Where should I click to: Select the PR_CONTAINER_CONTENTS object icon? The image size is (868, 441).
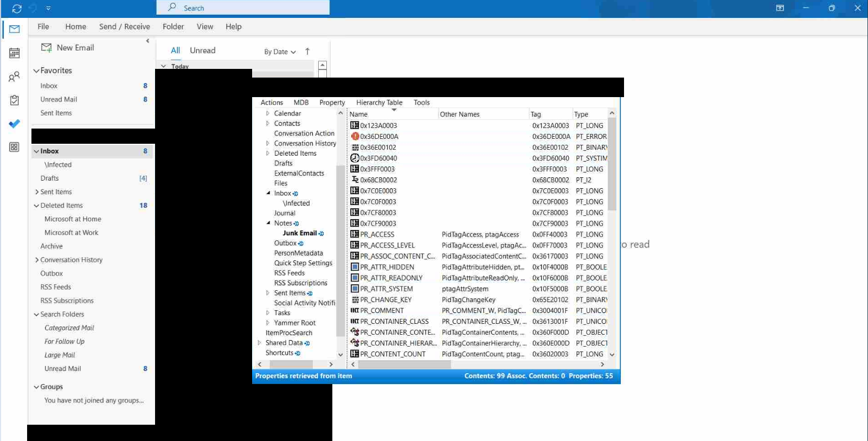pos(355,332)
